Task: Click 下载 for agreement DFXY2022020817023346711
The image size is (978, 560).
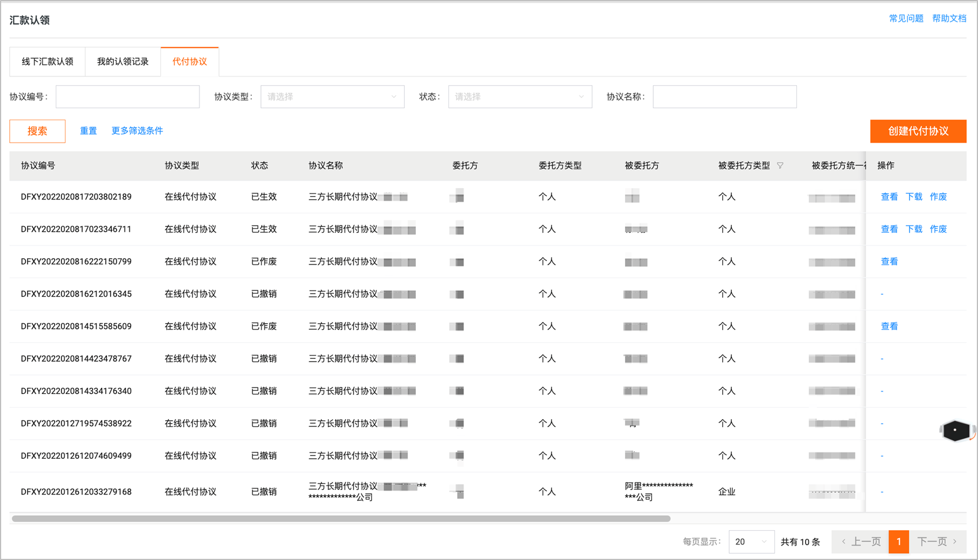Action: pos(914,229)
